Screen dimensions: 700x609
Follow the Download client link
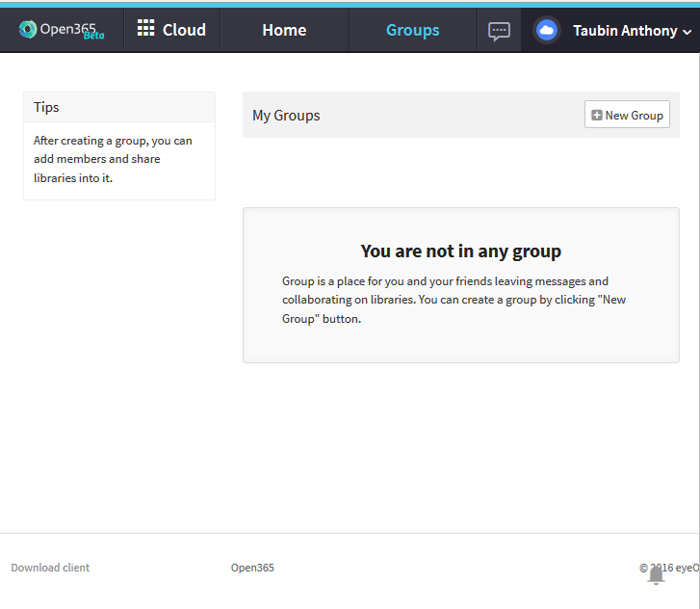50,568
